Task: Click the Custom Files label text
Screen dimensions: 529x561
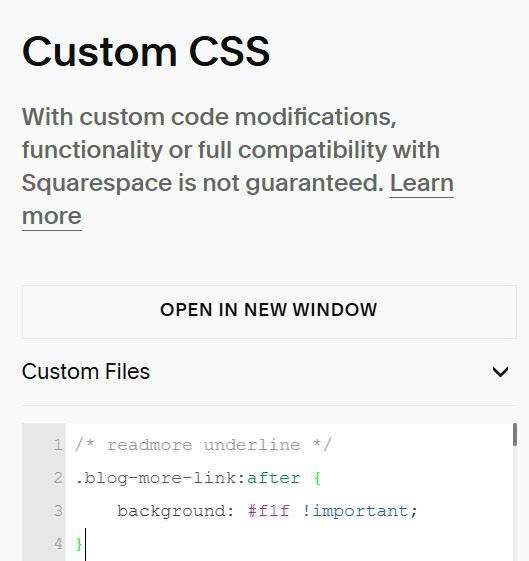Action: click(x=86, y=372)
